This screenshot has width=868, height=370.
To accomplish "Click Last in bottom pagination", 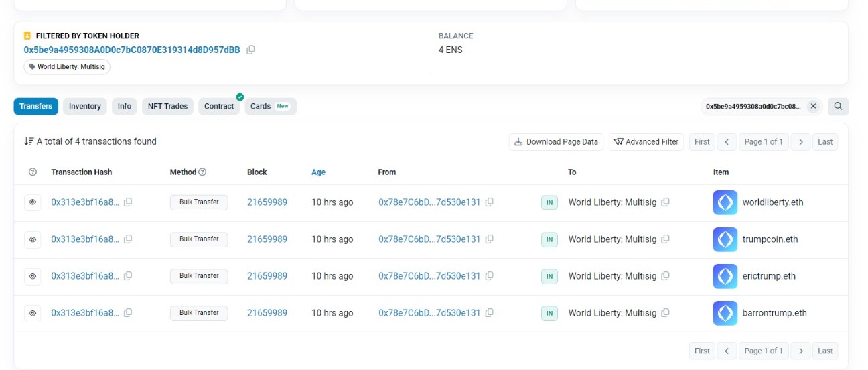I will click(x=825, y=351).
